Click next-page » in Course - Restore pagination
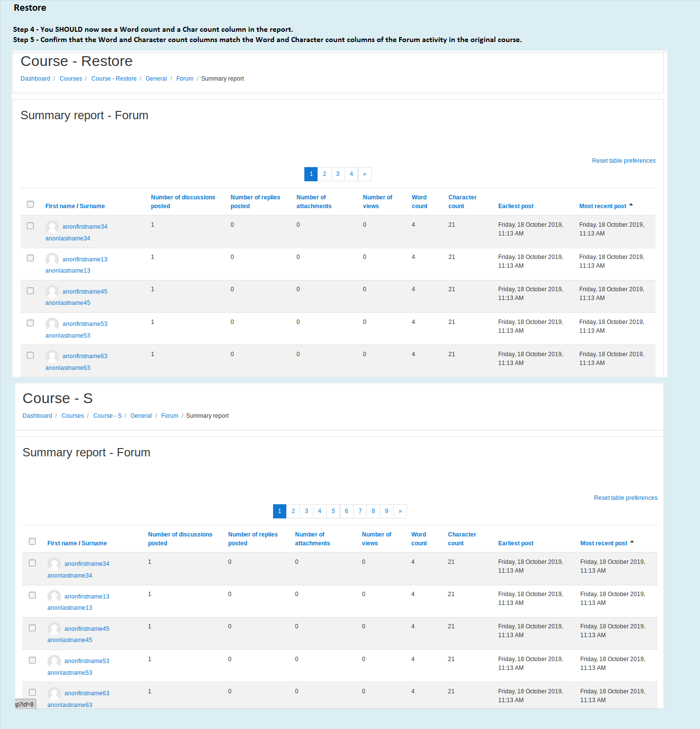The height and width of the screenshot is (729, 700). [365, 174]
